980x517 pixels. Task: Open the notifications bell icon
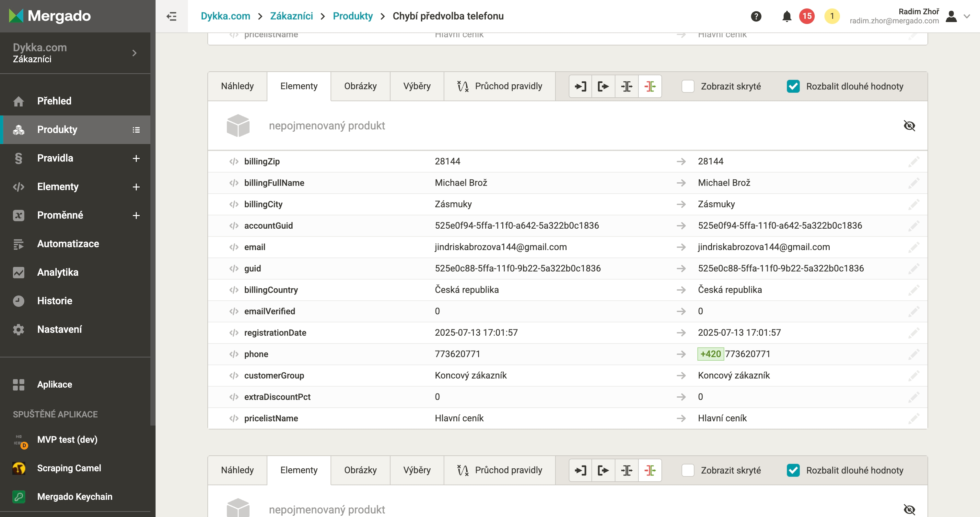[787, 16]
